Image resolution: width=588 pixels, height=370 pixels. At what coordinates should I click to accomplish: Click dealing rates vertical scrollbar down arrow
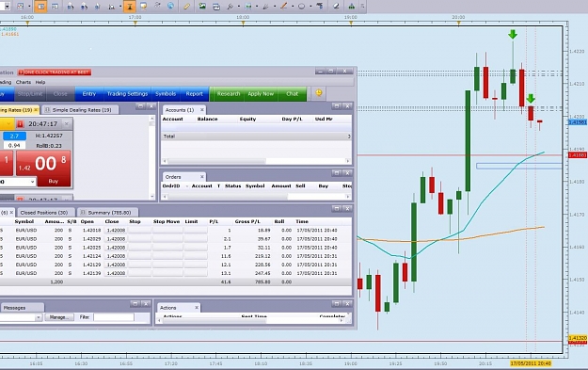click(151, 196)
